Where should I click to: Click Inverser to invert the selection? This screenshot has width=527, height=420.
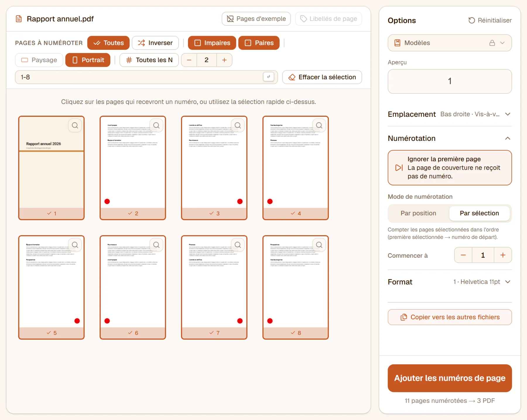(155, 43)
